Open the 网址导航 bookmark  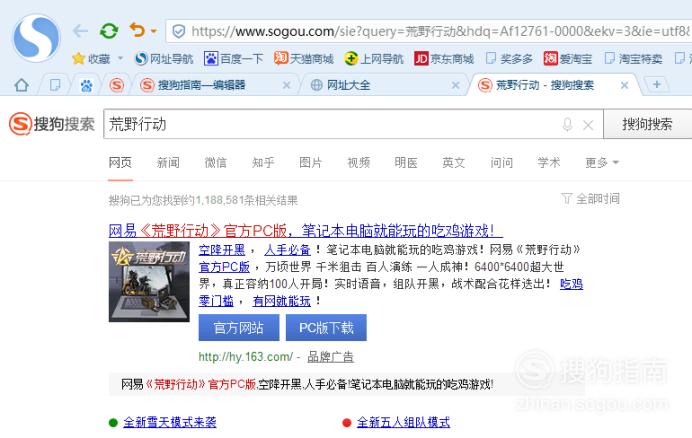[x=164, y=58]
